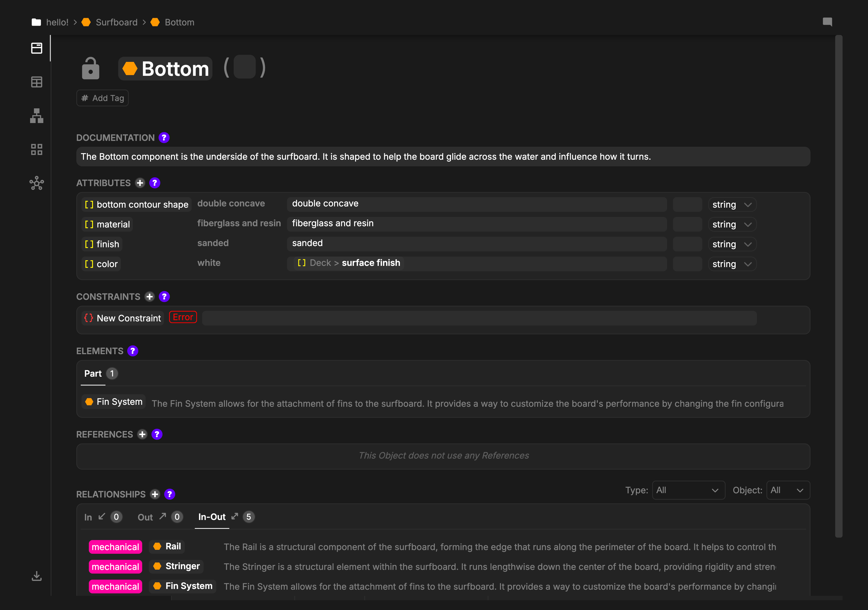
Task: Click the New Constraint expression field
Action: click(x=479, y=318)
